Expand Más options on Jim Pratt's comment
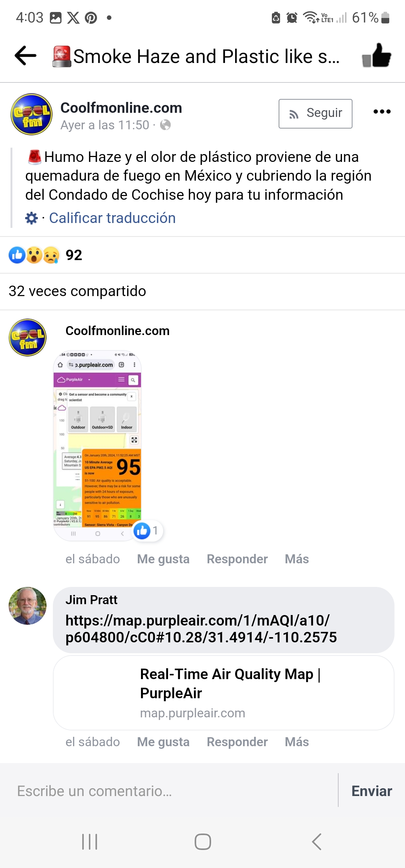 tap(297, 742)
